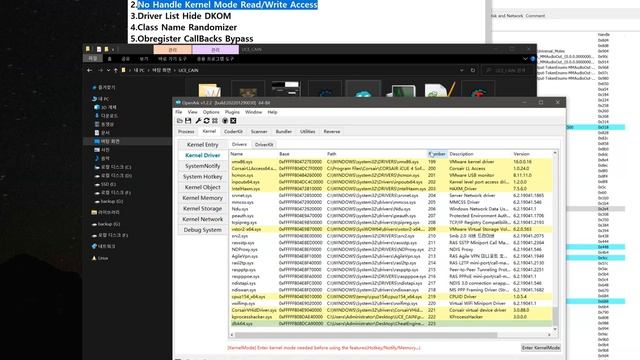Select SystemNotify in the side list
This screenshot has width=640, height=360.
click(202, 166)
